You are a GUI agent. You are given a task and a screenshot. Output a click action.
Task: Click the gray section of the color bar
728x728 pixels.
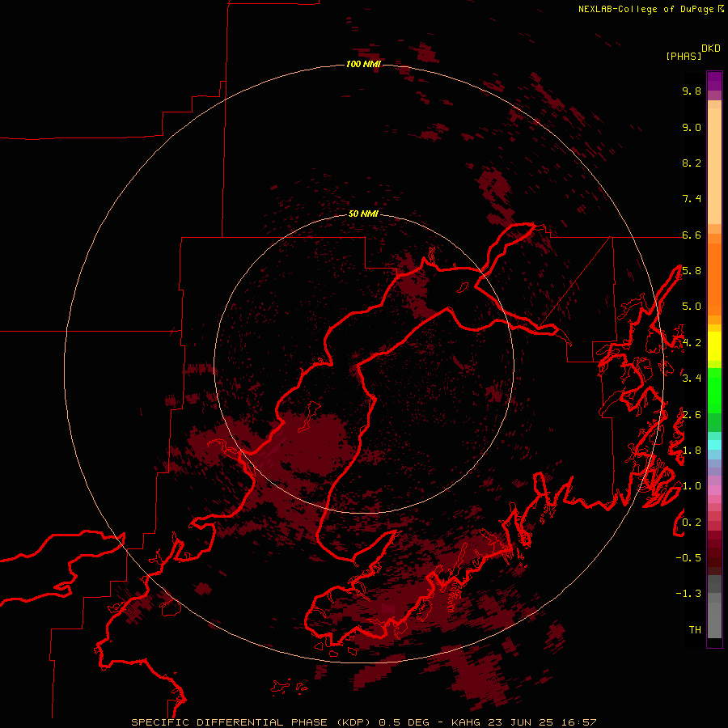coord(714,608)
